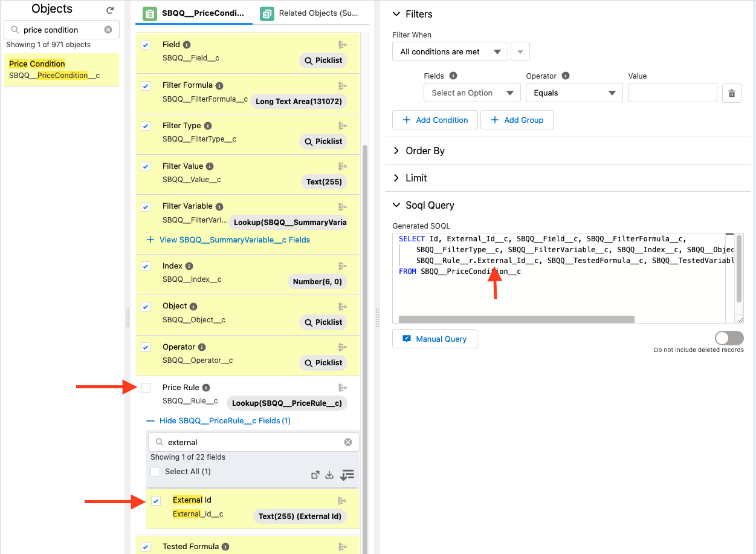756x554 pixels.
Task: Switch to the Related Objects tab
Action: tap(309, 13)
